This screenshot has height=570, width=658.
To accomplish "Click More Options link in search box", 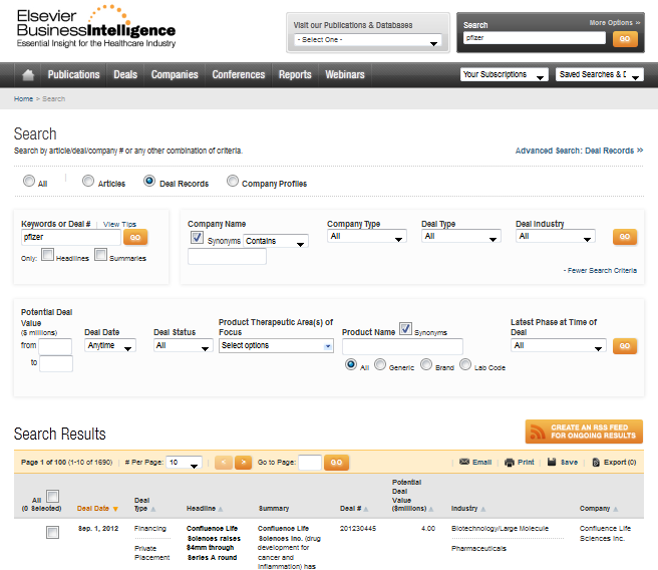I will 615,23.
